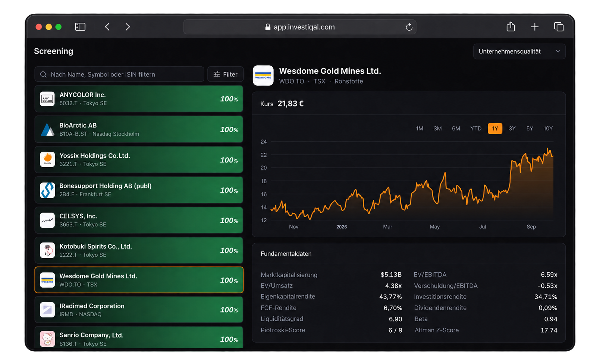Click the Yossix Holdings logo icon
The width and height of the screenshot is (600, 364).
coord(47,159)
